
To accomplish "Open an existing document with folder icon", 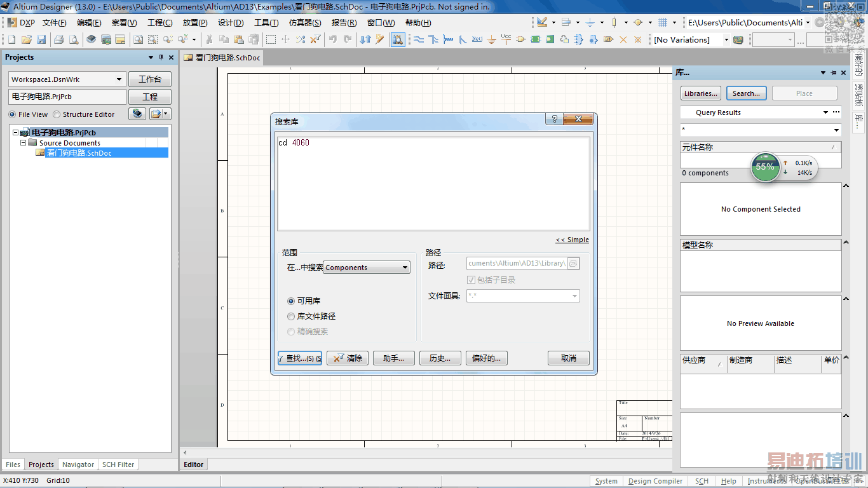I will point(26,39).
